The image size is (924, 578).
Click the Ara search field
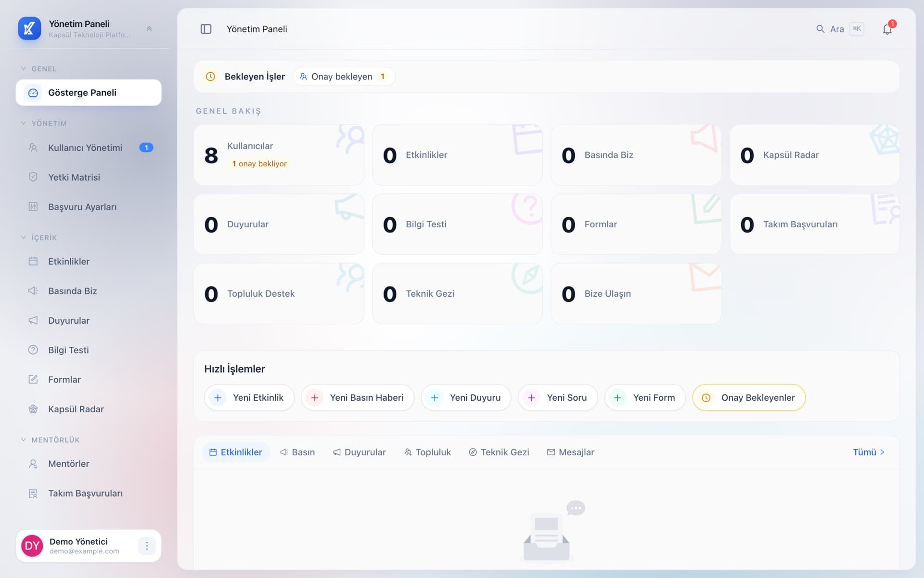[840, 29]
